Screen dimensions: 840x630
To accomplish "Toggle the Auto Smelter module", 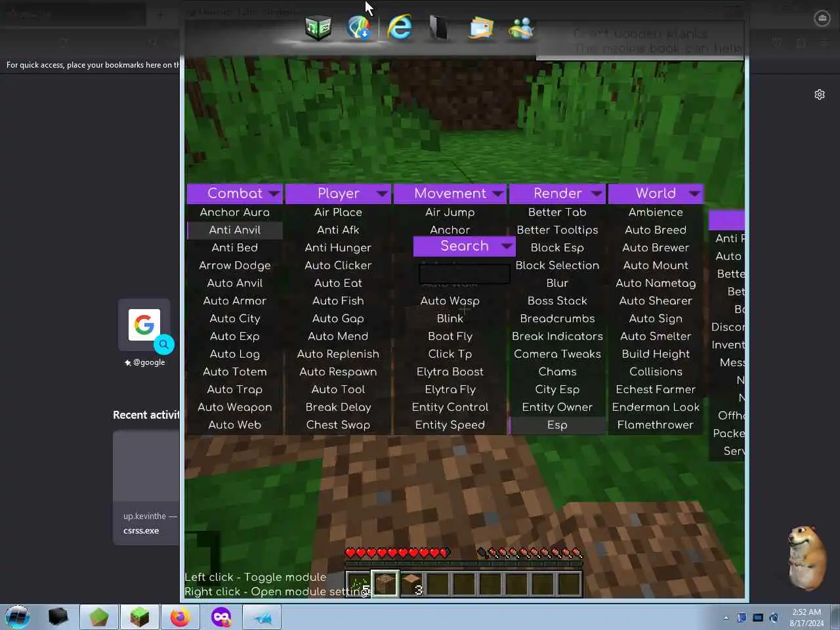I will pos(656,336).
